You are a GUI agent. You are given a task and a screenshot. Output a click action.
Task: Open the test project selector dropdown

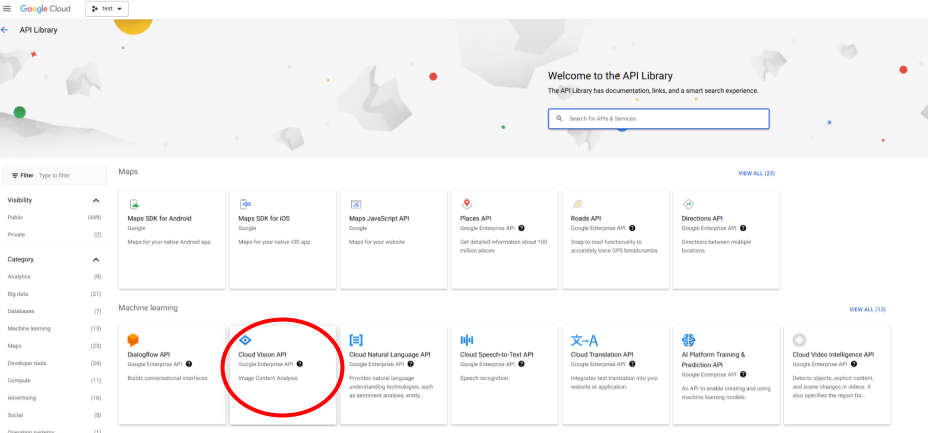click(107, 8)
